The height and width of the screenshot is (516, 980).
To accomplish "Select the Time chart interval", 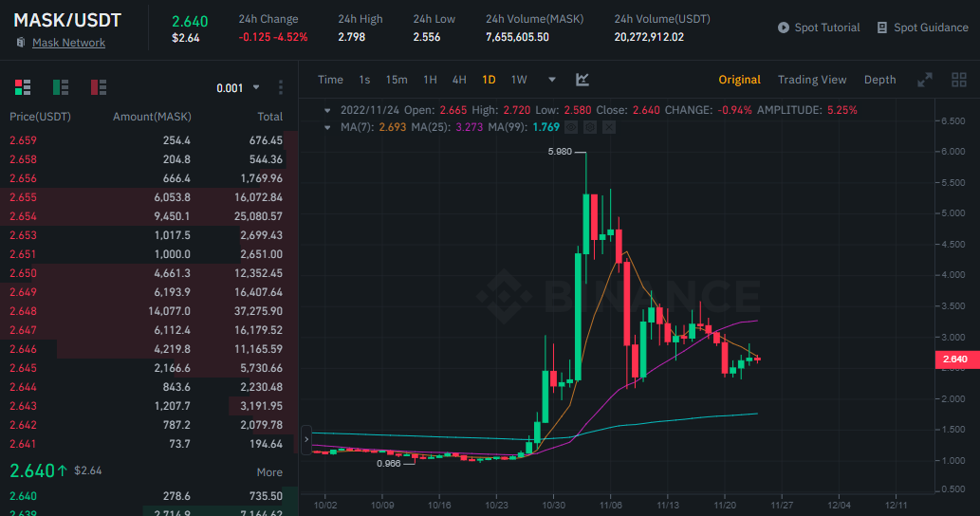I will tap(330, 80).
